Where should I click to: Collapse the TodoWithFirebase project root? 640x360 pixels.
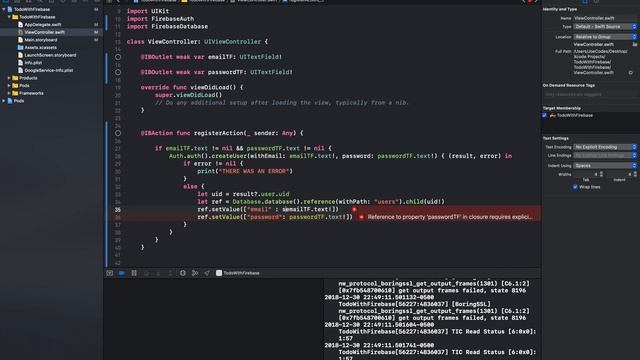(4, 9)
